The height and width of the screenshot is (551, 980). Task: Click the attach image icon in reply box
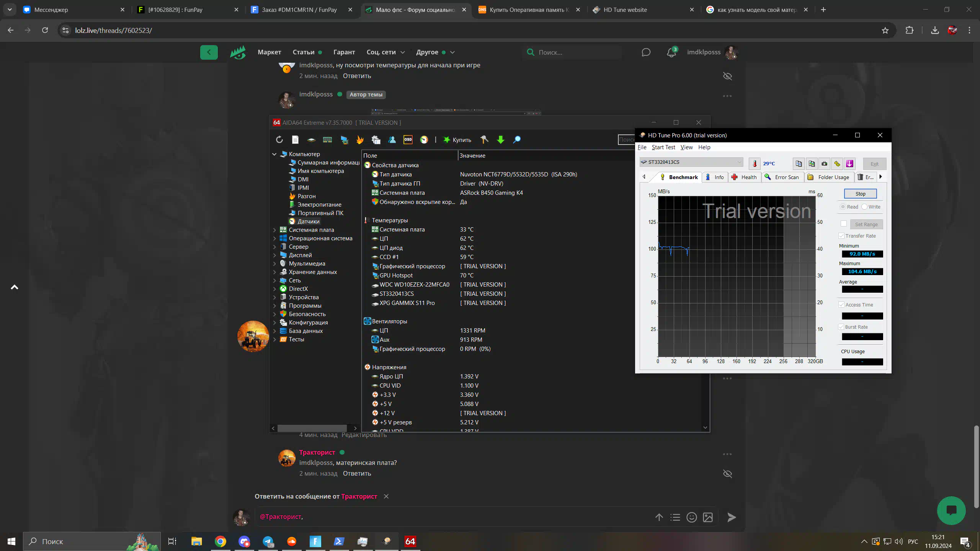pos(708,517)
